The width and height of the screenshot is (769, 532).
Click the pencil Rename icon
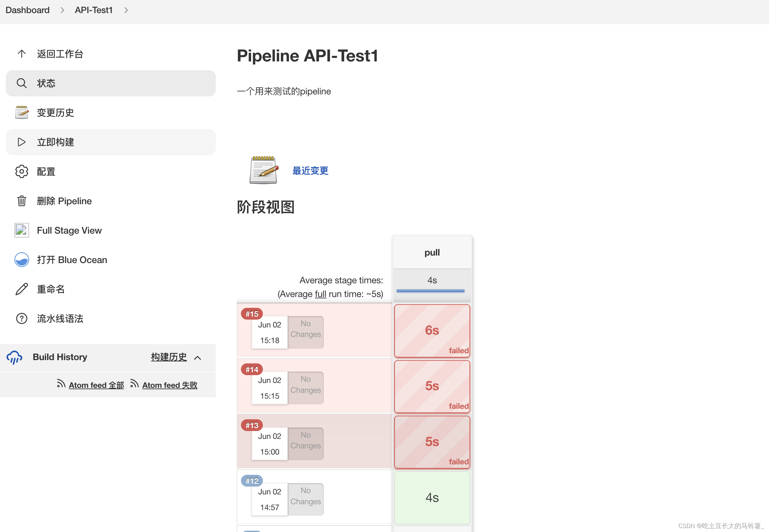(x=22, y=289)
